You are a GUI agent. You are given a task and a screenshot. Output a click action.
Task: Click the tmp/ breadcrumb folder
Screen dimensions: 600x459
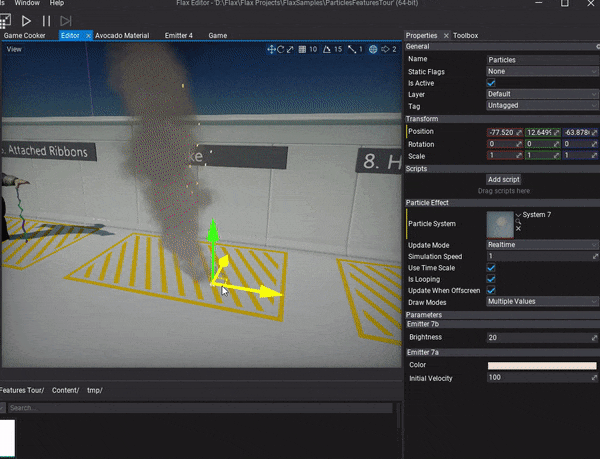point(95,391)
